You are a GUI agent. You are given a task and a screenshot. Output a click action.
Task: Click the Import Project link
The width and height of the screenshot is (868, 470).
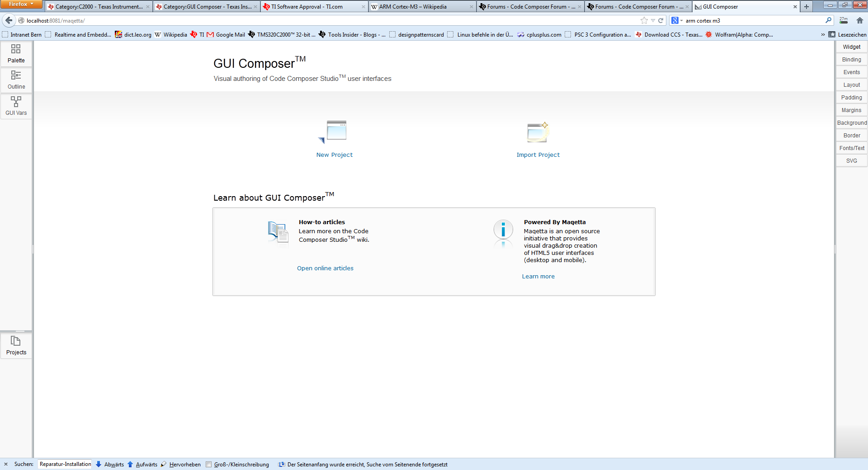[538, 155]
